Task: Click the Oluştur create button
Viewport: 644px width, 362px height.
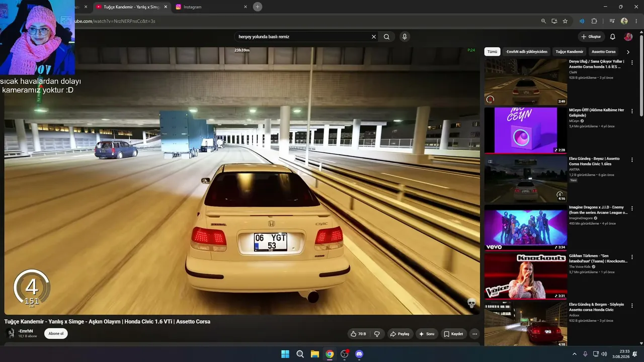Action: pos(591,37)
